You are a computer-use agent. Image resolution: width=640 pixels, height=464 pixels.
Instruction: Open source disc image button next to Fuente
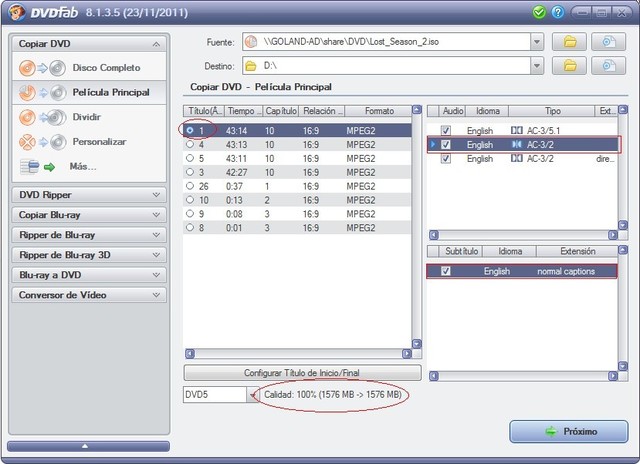pyautogui.click(x=608, y=42)
